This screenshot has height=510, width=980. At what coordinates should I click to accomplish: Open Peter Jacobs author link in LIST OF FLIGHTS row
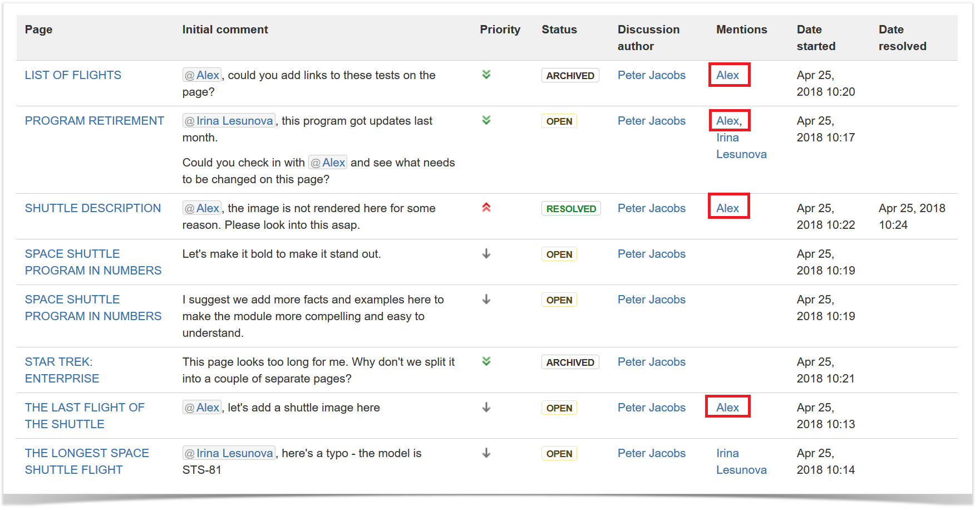(651, 75)
